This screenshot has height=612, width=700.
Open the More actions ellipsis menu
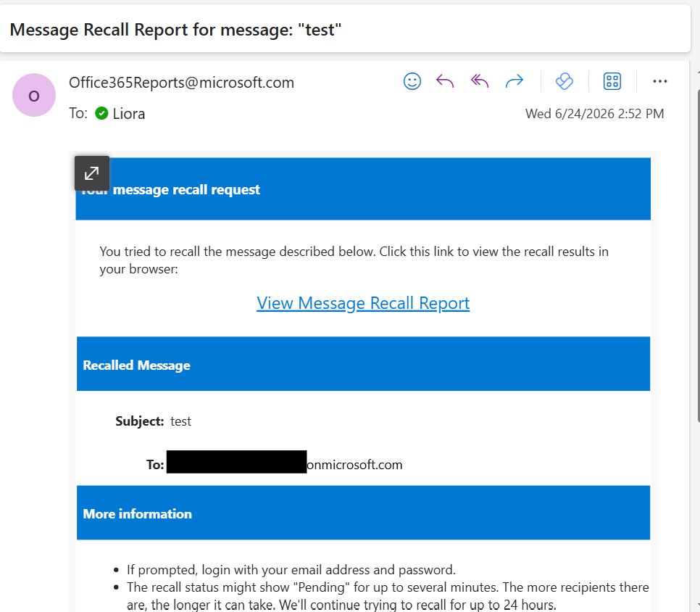660,81
